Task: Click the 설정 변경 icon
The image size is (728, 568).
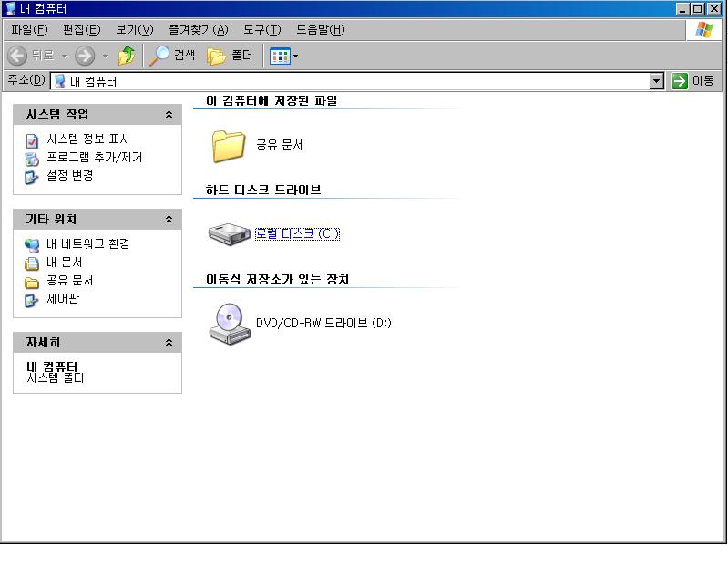Action: pos(32,177)
